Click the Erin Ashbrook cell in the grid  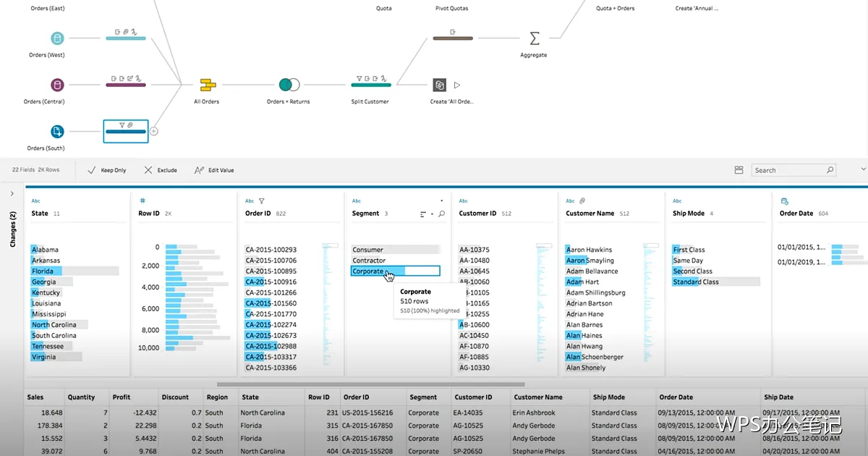(x=535, y=413)
